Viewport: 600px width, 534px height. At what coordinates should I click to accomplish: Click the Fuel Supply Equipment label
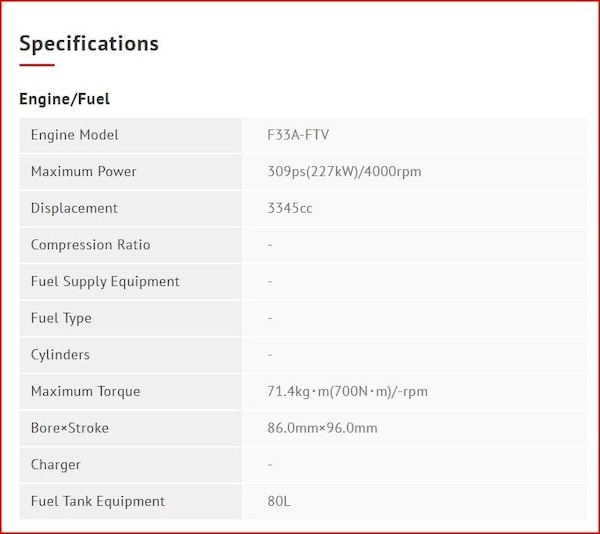(105, 282)
